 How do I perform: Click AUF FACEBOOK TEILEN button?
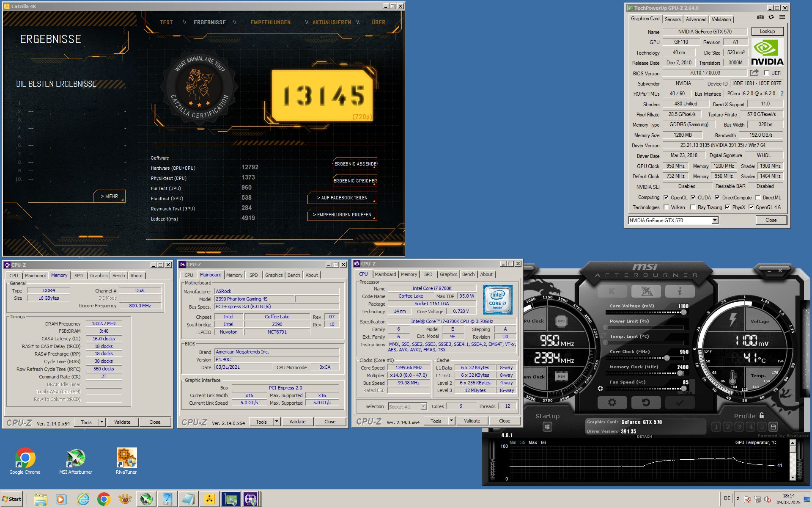(x=342, y=198)
